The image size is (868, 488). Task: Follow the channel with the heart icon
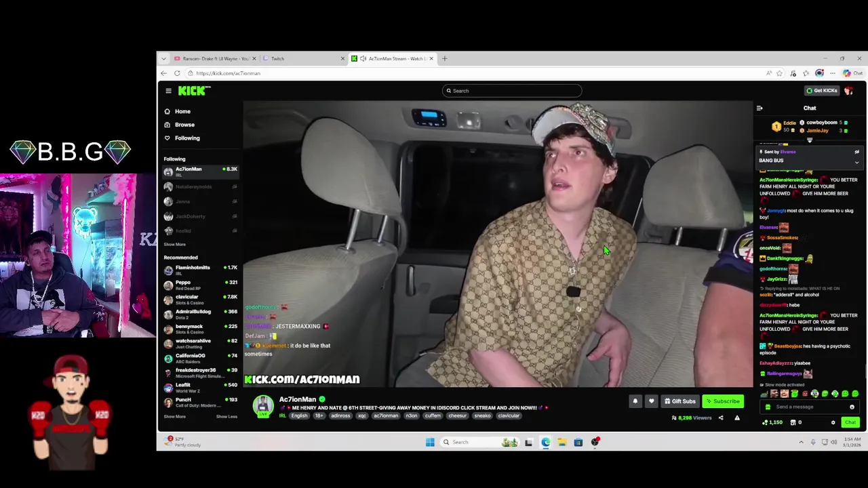click(x=652, y=401)
